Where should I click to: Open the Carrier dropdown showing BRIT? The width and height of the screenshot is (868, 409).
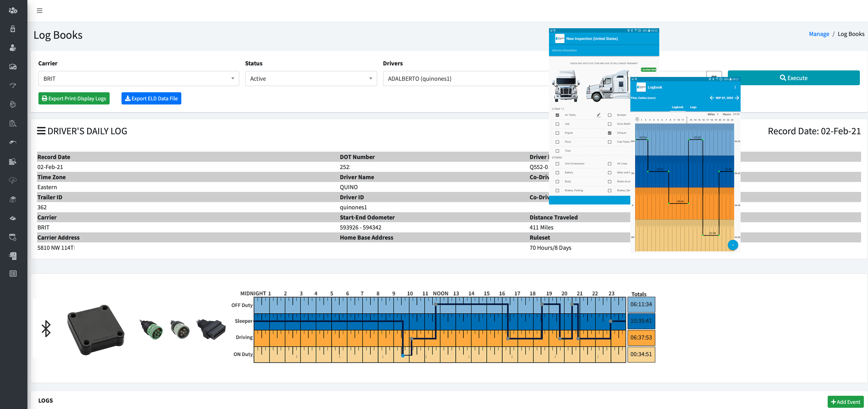(x=138, y=78)
